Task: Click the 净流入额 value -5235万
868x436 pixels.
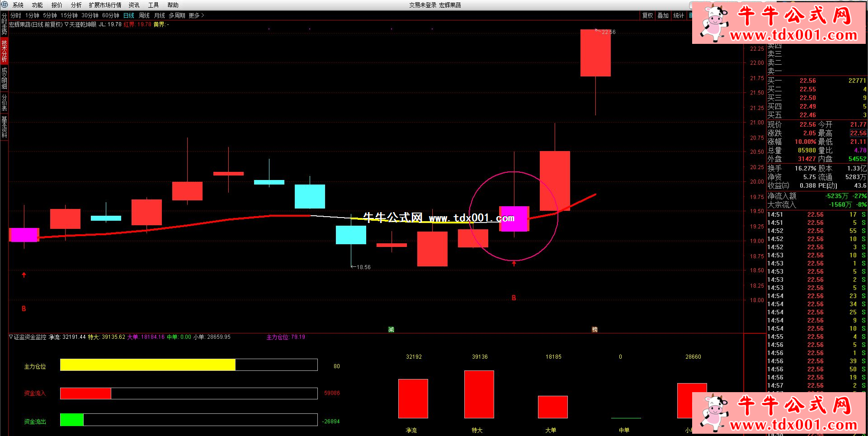Action: point(837,196)
